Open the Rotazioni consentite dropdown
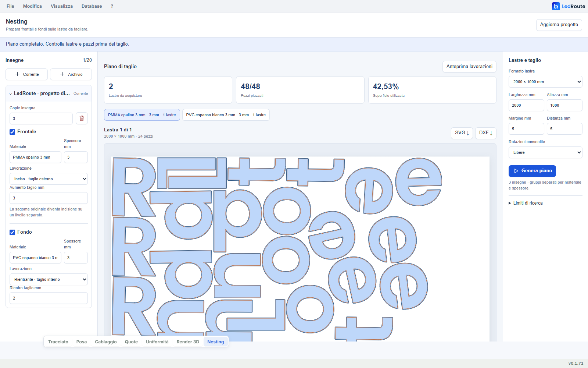Screen dimensions: 588x368 click(x=545, y=152)
